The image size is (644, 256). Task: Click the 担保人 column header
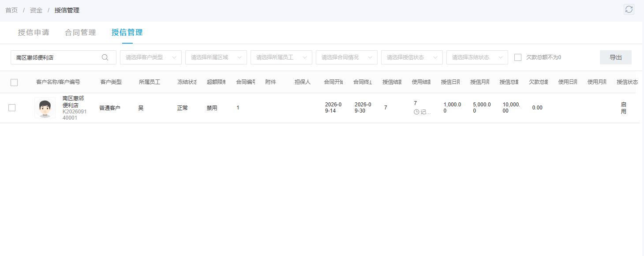[x=303, y=82]
